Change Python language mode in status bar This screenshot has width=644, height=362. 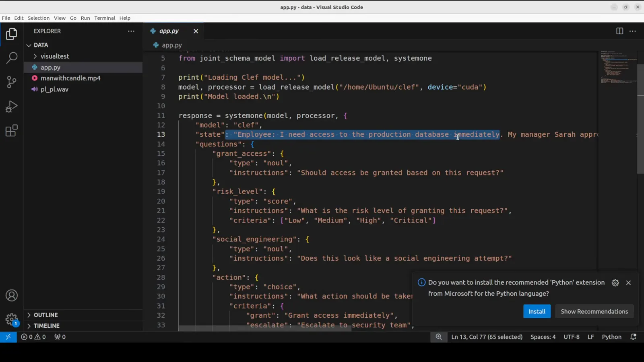(x=611, y=337)
